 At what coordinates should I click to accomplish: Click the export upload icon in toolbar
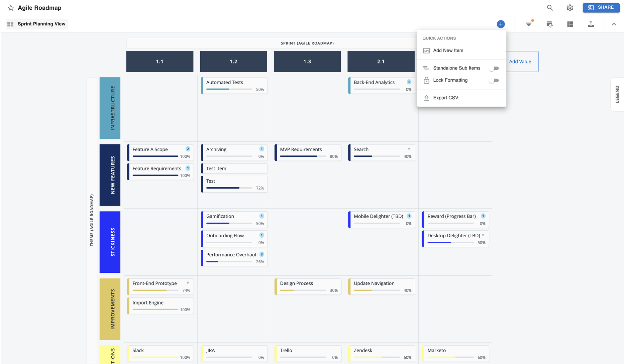(591, 24)
